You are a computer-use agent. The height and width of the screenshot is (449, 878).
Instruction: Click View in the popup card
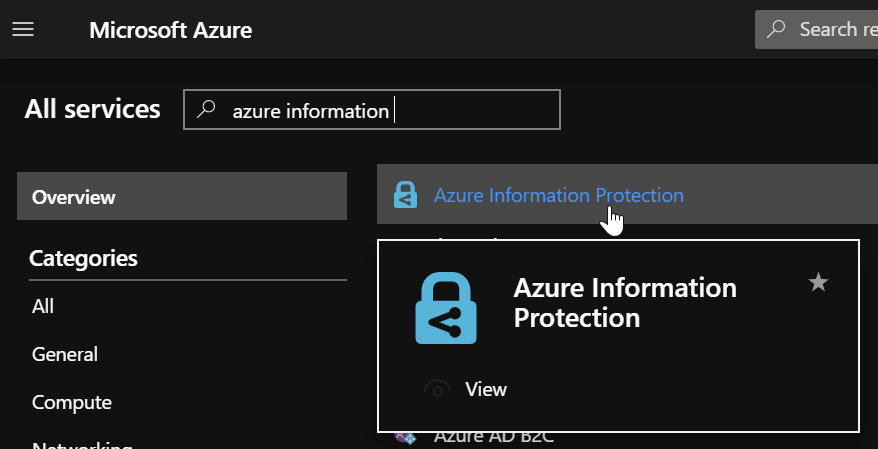click(x=486, y=389)
